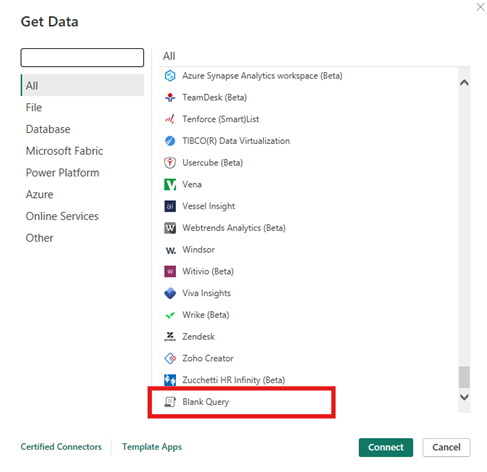Click the scroll down arrow
The image size is (487, 472).
tap(464, 397)
